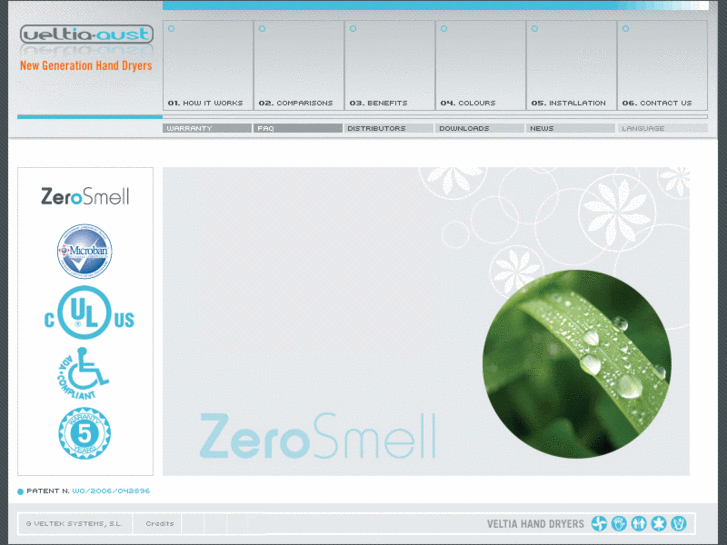Click the Veltia Hand Dryers footer text
The height and width of the screenshot is (545, 727).
point(536,524)
